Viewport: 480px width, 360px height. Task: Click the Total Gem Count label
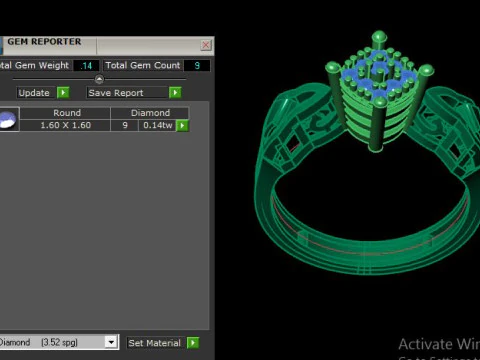[x=143, y=65]
